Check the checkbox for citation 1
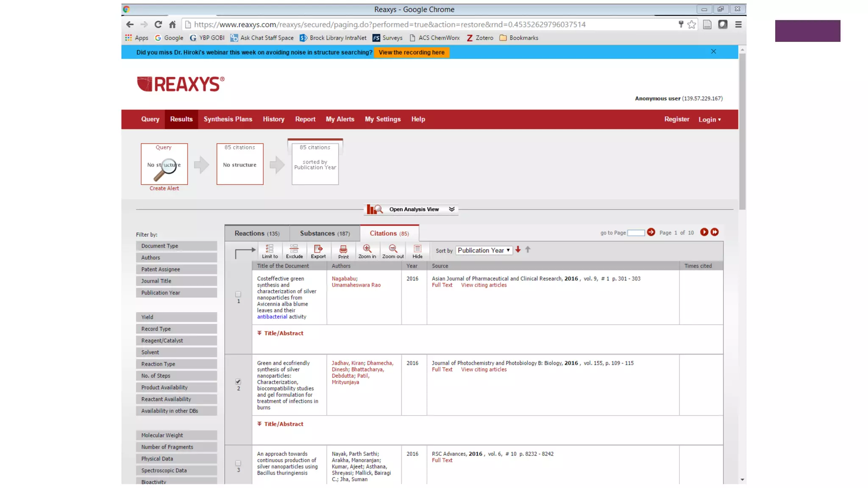The image size is (868, 488). click(238, 294)
